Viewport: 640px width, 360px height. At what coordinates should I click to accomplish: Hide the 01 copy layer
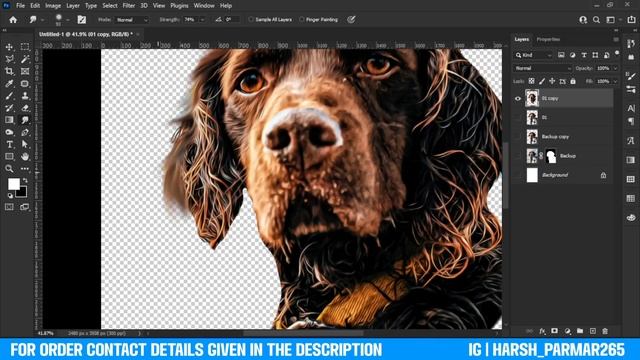tap(518, 98)
